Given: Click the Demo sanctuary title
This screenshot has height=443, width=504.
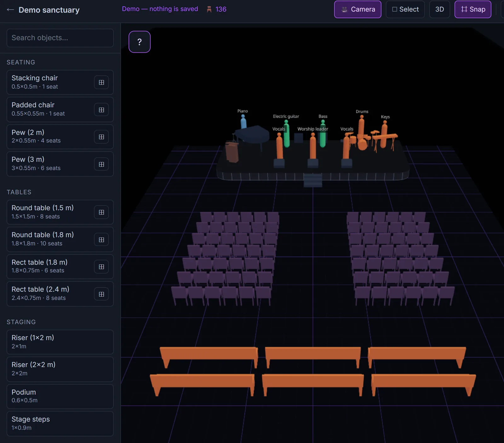Looking at the screenshot, I should point(49,10).
